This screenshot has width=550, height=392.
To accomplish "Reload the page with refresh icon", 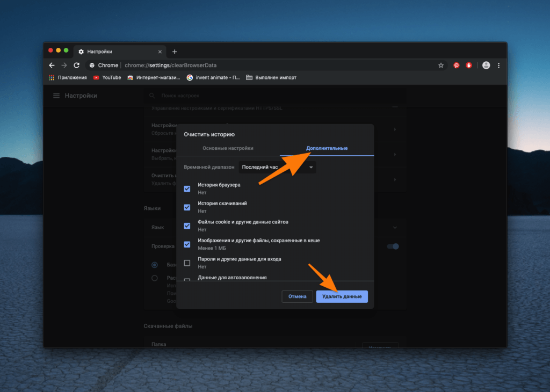I will tap(76, 65).
